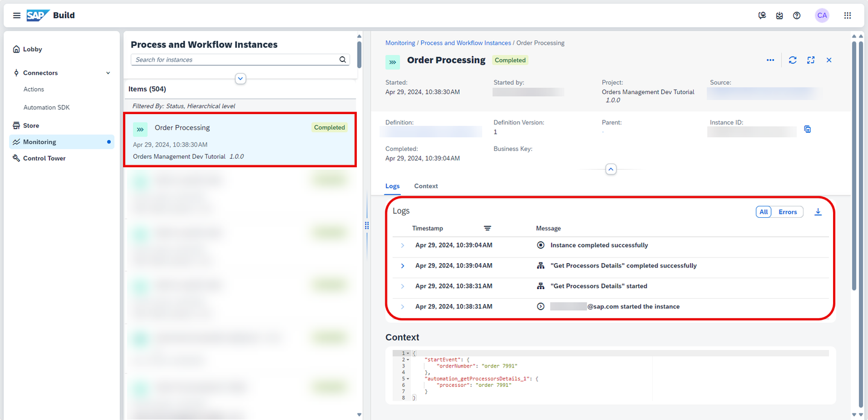This screenshot has width=868, height=420.
Task: Open the CA user avatar menu
Action: tap(822, 16)
